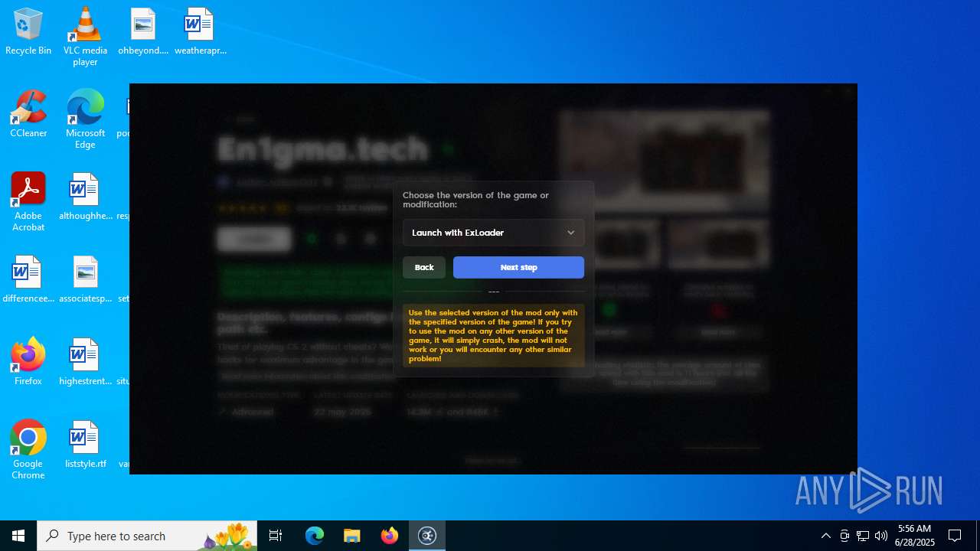This screenshot has height=551, width=980.
Task: Select the althoughhe Word document on desktop
Action: coord(85,197)
